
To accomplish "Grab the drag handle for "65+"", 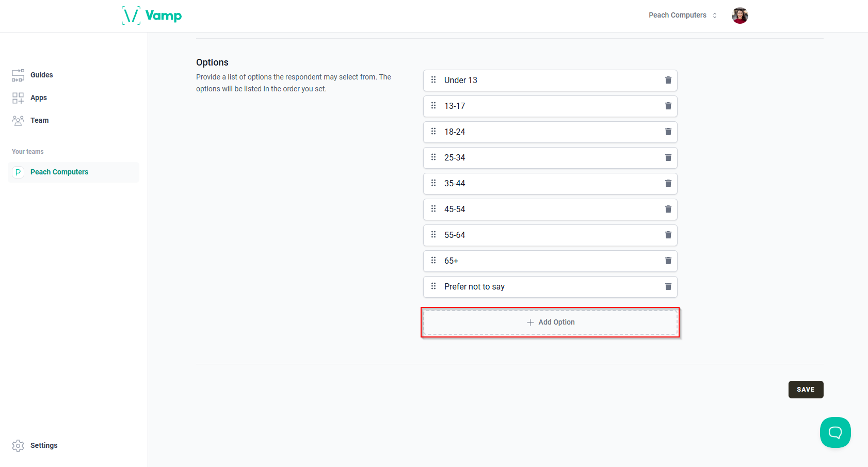I will pyautogui.click(x=433, y=261).
